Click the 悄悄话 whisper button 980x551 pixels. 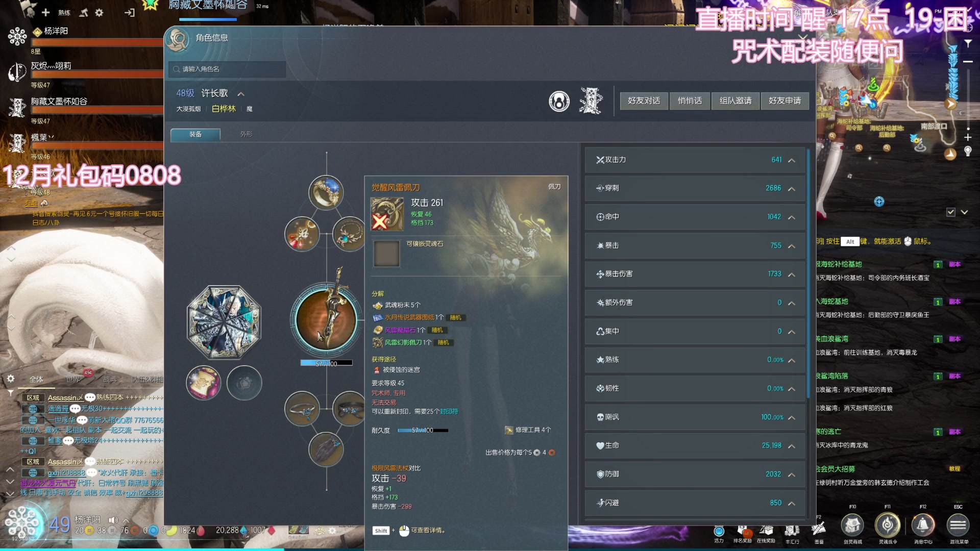[x=690, y=101]
